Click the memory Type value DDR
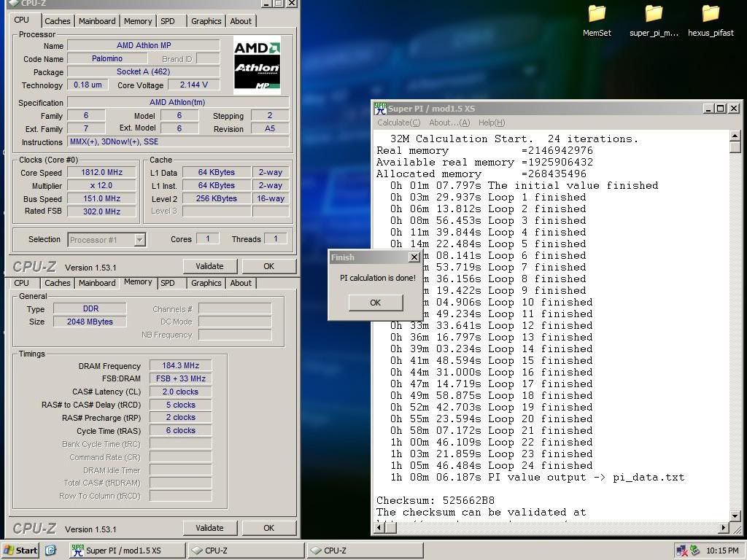The height and width of the screenshot is (560, 747). [90, 308]
